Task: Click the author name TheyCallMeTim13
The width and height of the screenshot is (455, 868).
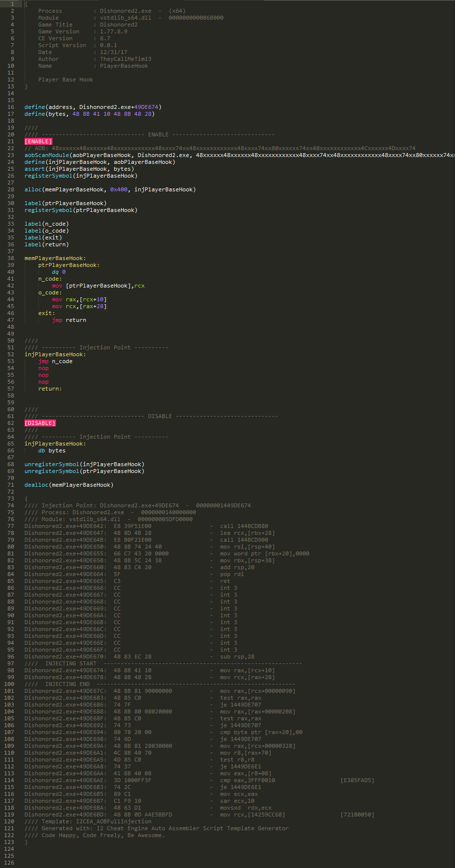Action: [126, 59]
